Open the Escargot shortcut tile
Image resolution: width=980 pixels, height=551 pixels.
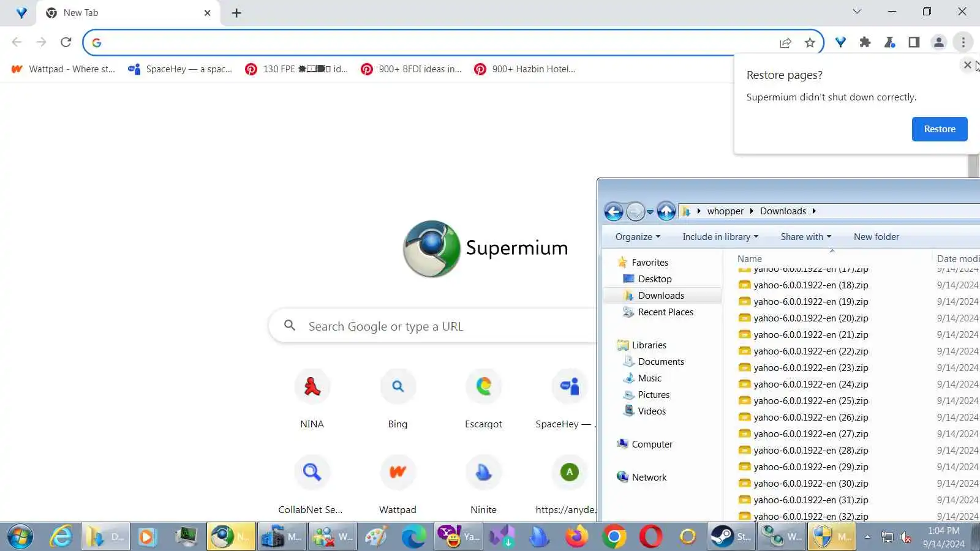tap(483, 399)
